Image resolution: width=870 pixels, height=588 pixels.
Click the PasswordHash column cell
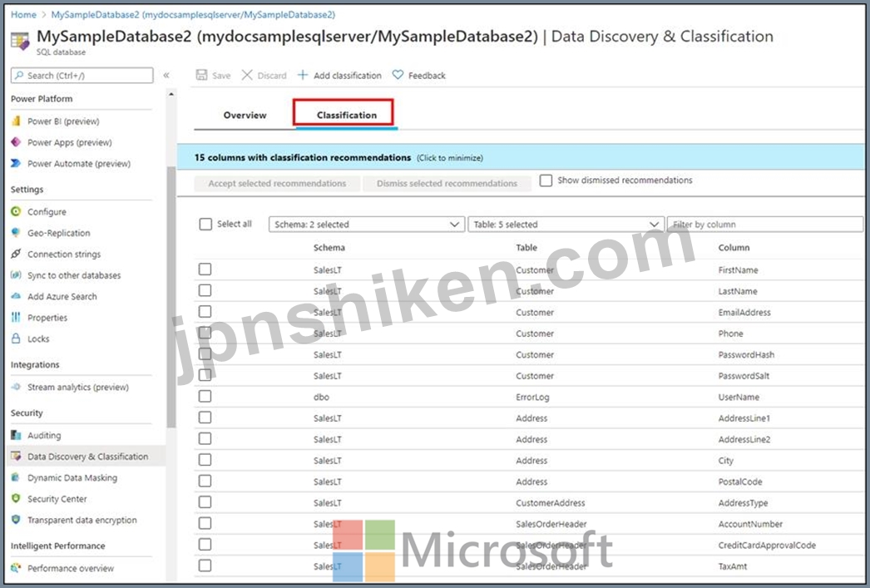click(746, 354)
